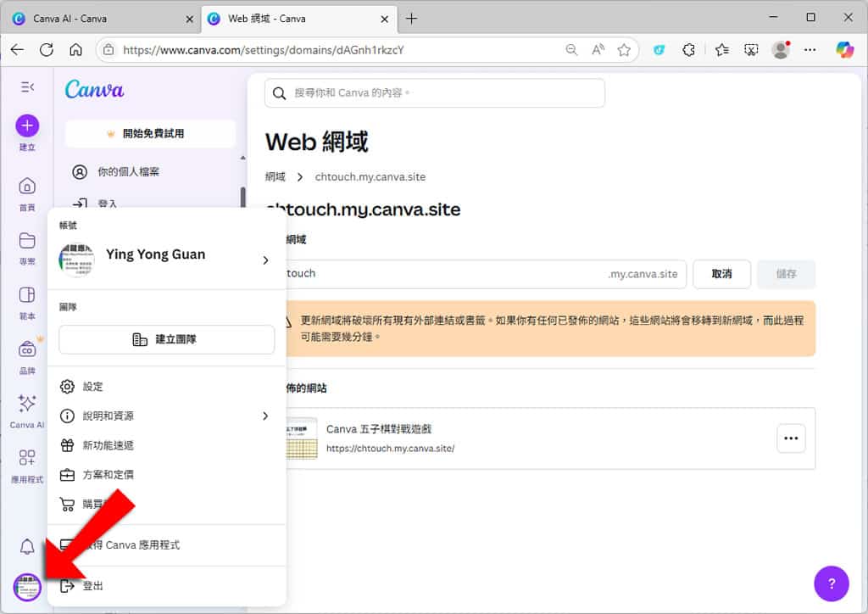
Task: Click the account avatar at sidebar bottom
Action: pos(27,587)
